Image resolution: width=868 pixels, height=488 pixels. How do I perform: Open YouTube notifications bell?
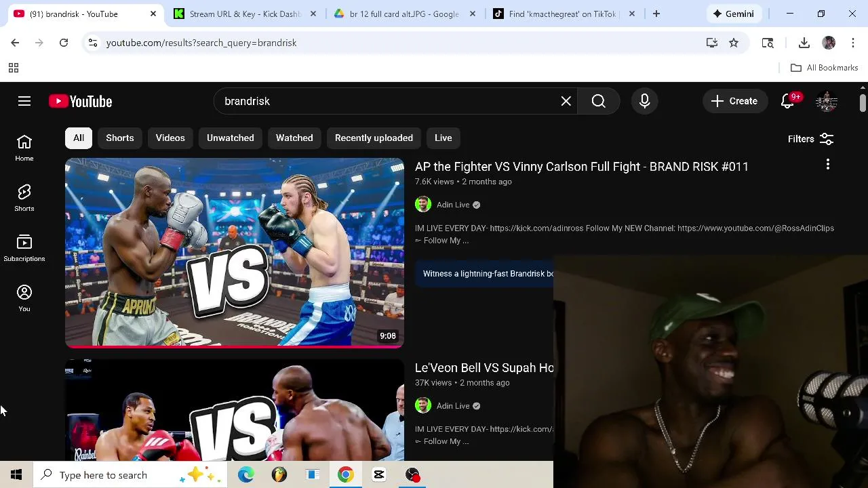788,101
